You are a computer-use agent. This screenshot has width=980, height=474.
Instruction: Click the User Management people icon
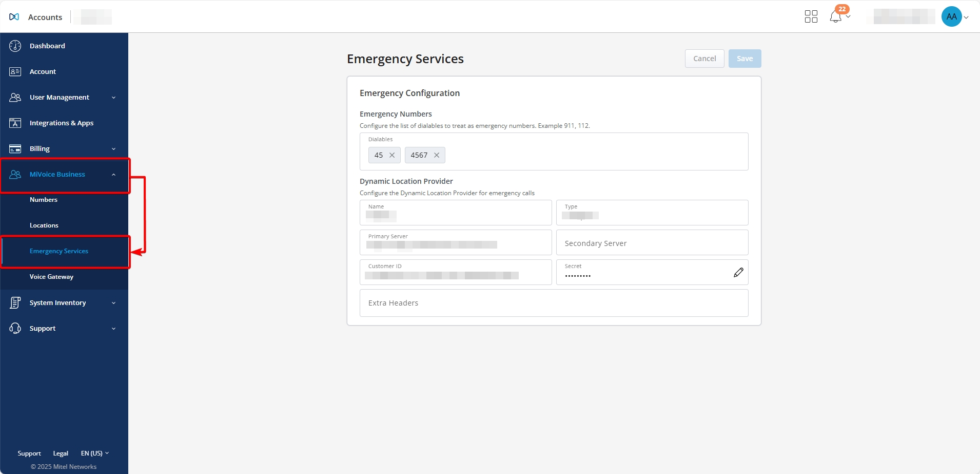[15, 97]
